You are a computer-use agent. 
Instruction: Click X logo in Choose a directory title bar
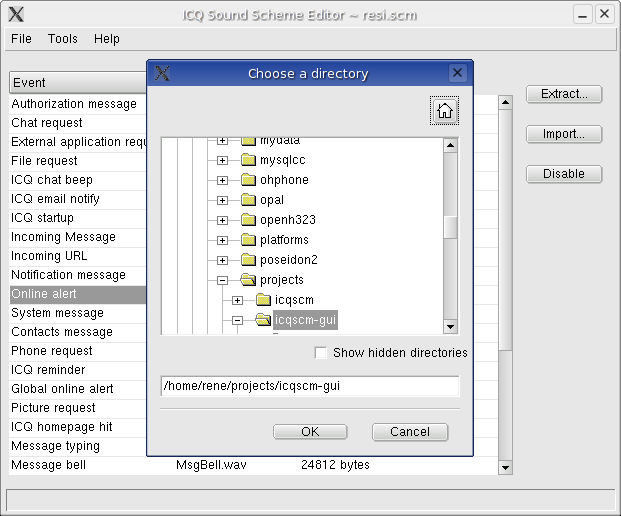(x=162, y=73)
